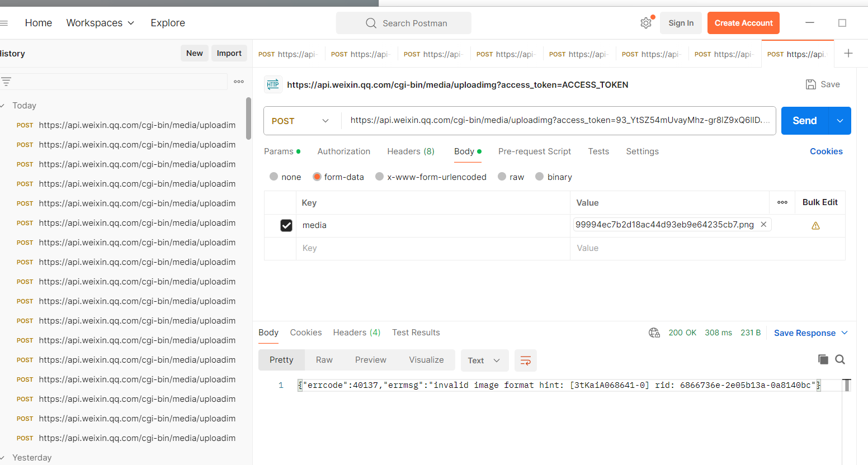This screenshot has width=868, height=465.
Task: Go to the Home page
Action: click(39, 23)
